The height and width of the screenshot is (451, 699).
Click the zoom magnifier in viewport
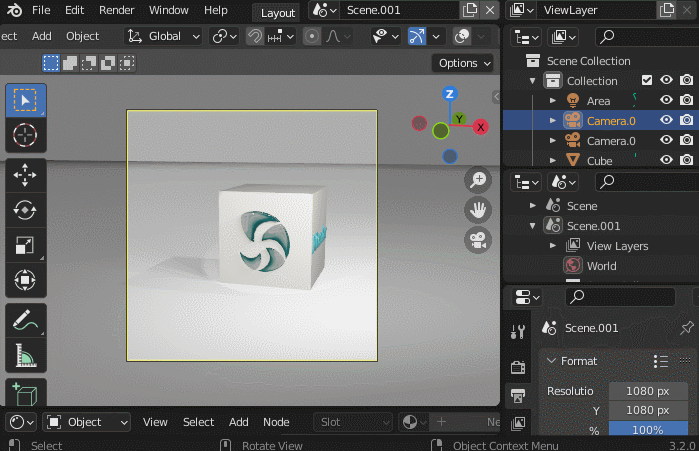478,180
